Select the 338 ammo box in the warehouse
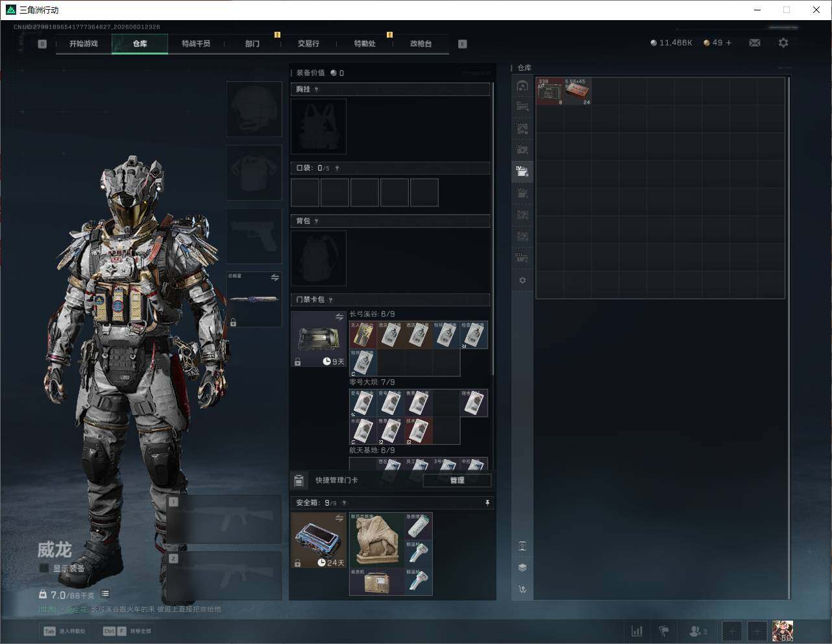 [550, 92]
